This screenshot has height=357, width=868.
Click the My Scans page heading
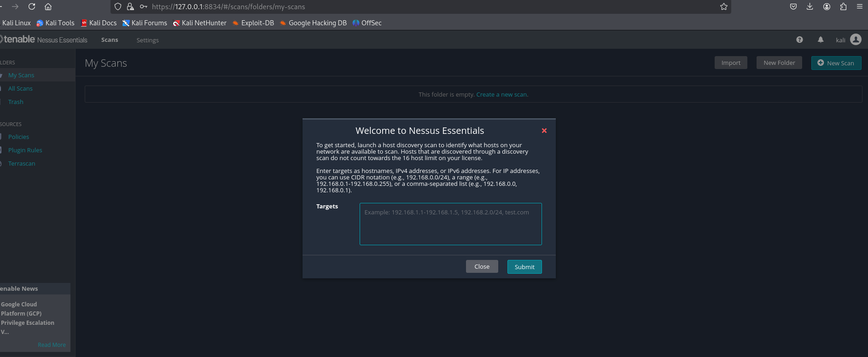pos(106,63)
